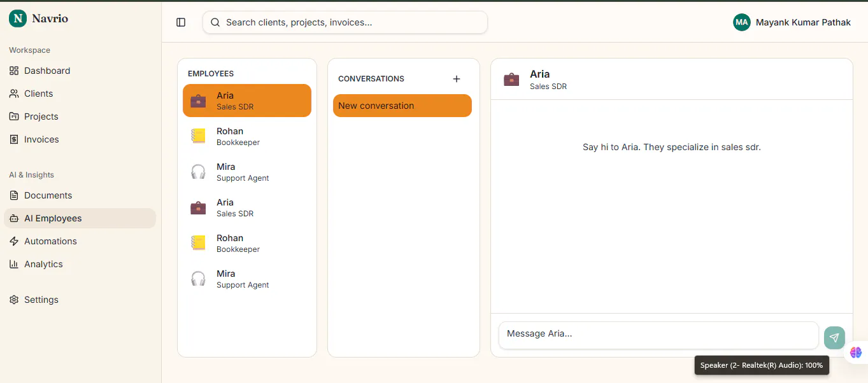Image resolution: width=868 pixels, height=383 pixels.
Task: Open the Automations page
Action: click(x=80, y=241)
